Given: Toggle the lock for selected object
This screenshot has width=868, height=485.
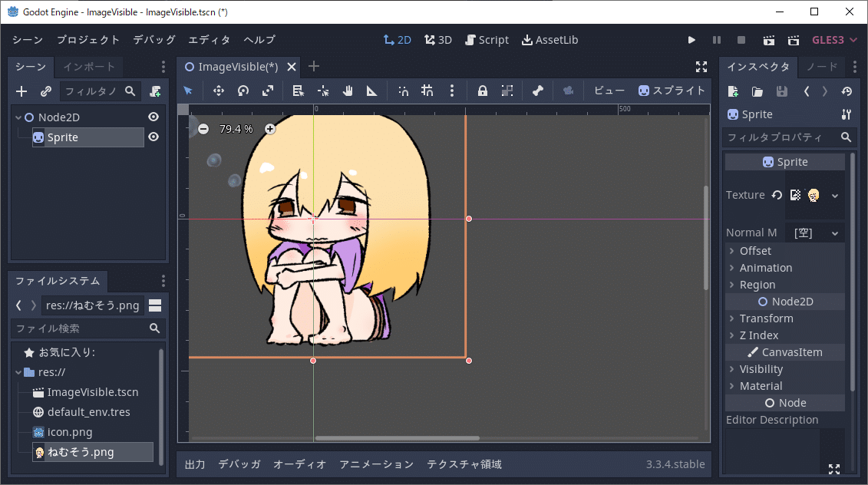Looking at the screenshot, I should pos(482,91).
